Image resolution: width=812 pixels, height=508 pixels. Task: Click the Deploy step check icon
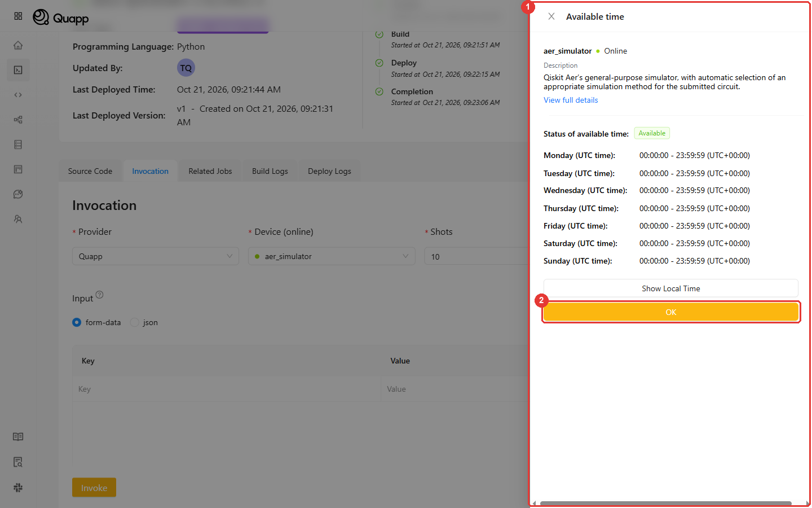(379, 63)
